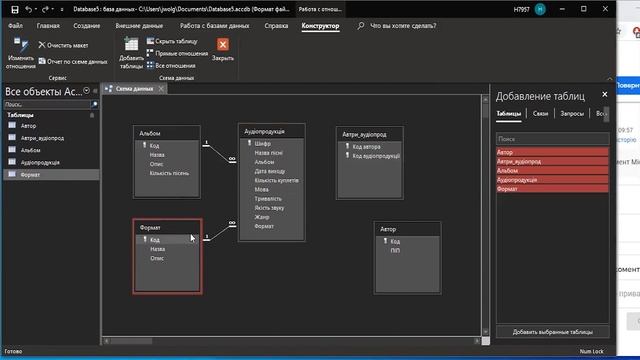Screen dimensions: 640x360
Task: Switch to Связи tab
Action: tap(540, 113)
